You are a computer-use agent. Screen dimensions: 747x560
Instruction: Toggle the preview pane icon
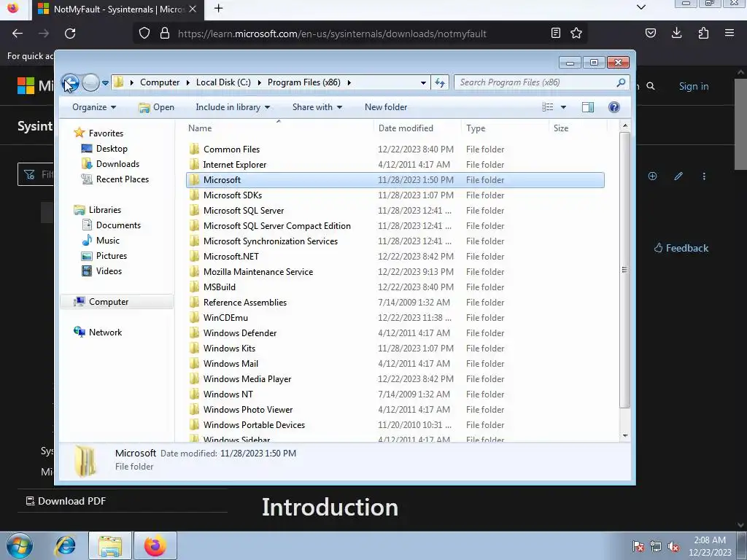(x=588, y=107)
